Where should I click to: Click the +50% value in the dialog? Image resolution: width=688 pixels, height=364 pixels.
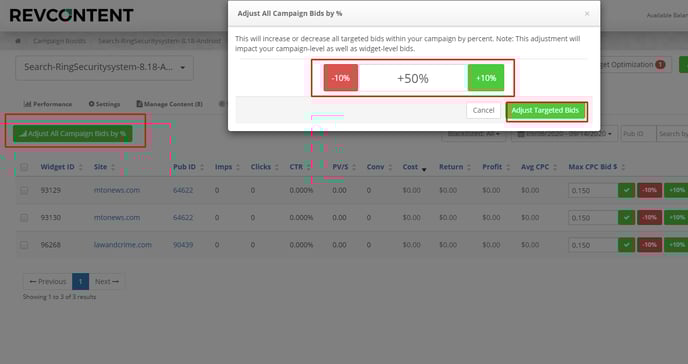click(x=413, y=79)
